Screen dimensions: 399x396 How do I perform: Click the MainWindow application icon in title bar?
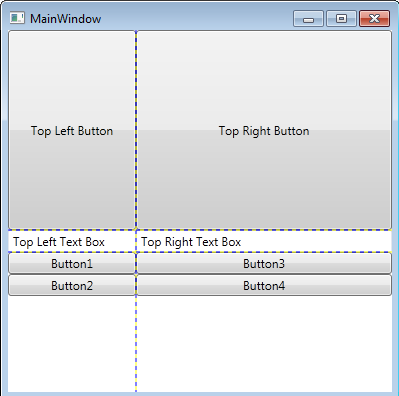pyautogui.click(x=17, y=18)
